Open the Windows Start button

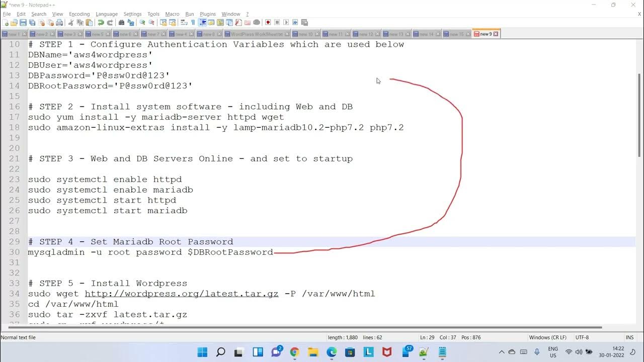pos(202,352)
